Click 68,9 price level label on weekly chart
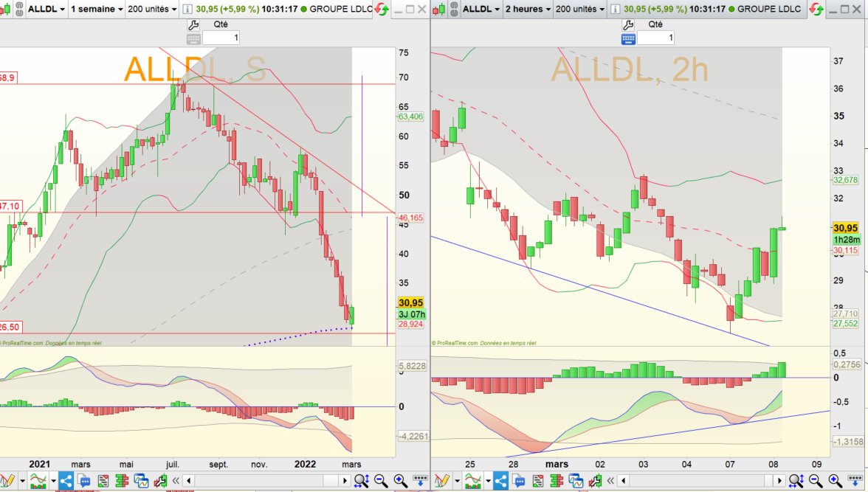This screenshot has width=868, height=492. pyautogui.click(x=7, y=77)
